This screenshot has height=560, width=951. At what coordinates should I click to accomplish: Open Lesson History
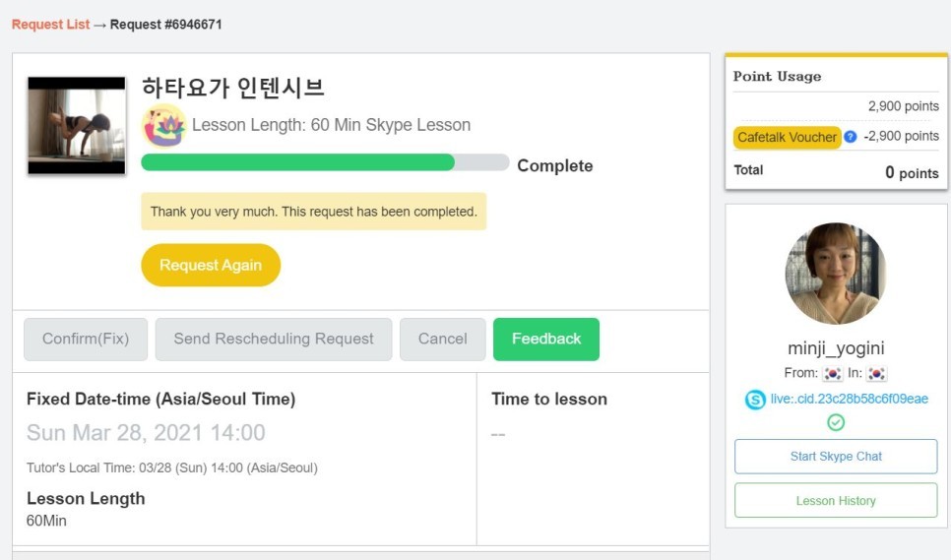pos(836,501)
